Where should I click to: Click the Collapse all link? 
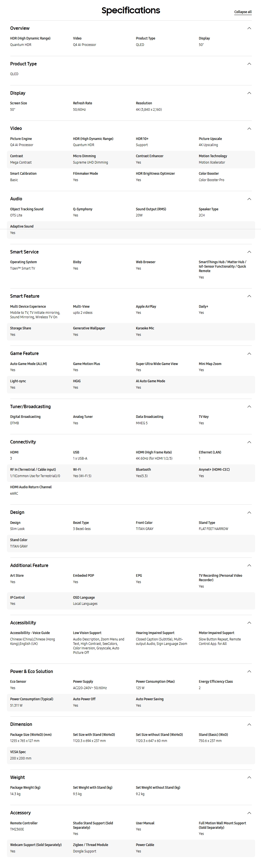point(243,12)
